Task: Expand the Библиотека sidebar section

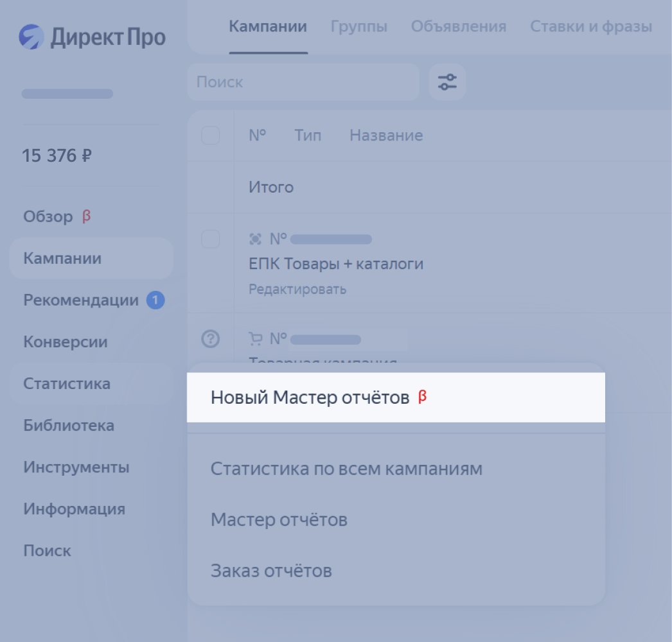Action: (69, 425)
